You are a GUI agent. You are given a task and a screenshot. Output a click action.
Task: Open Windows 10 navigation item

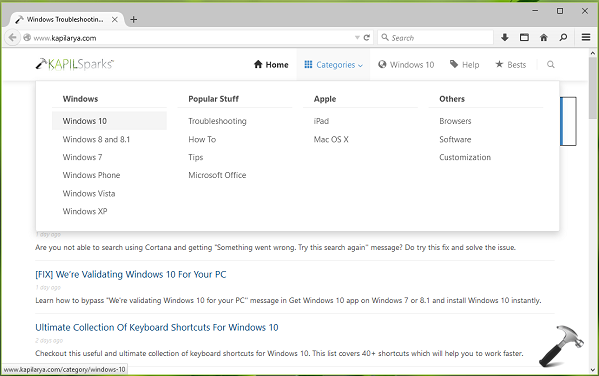coord(406,65)
